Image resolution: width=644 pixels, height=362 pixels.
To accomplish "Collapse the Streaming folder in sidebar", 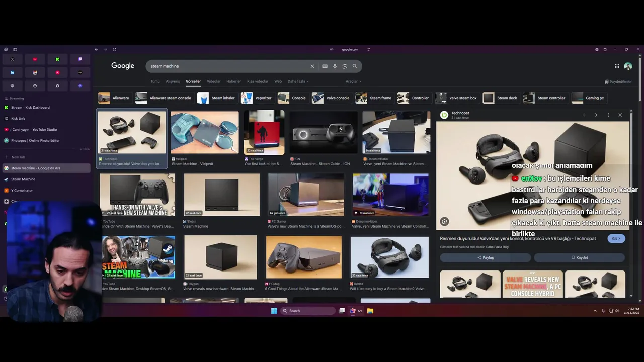I will click(x=14, y=98).
